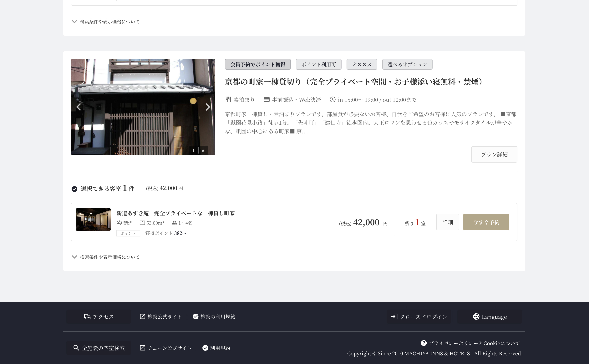Open the 新道あずき庵 room thumbnail image
This screenshot has width=589, height=364.
pyautogui.click(x=93, y=220)
